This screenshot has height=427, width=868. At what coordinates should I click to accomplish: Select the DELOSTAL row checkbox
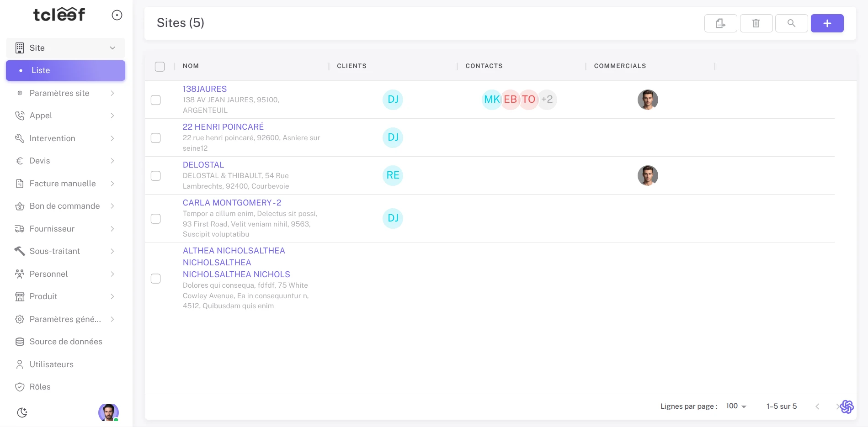pyautogui.click(x=156, y=176)
